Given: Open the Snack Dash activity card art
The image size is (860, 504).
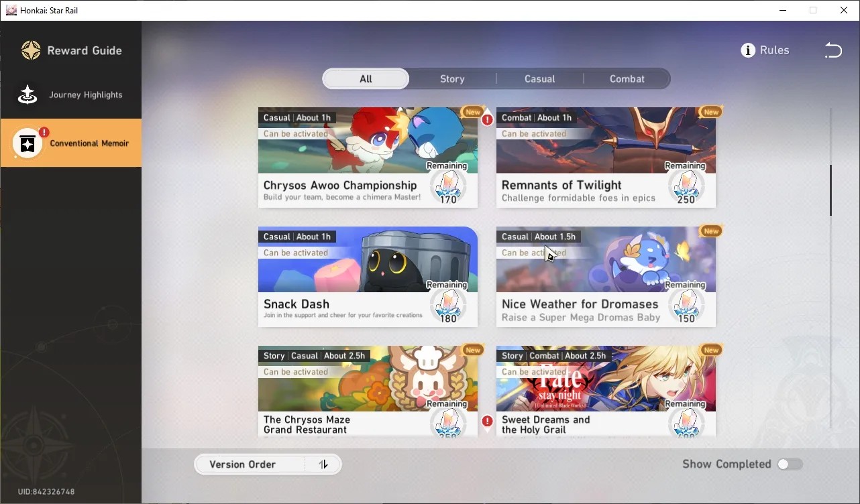Looking at the screenshot, I should point(368,259).
